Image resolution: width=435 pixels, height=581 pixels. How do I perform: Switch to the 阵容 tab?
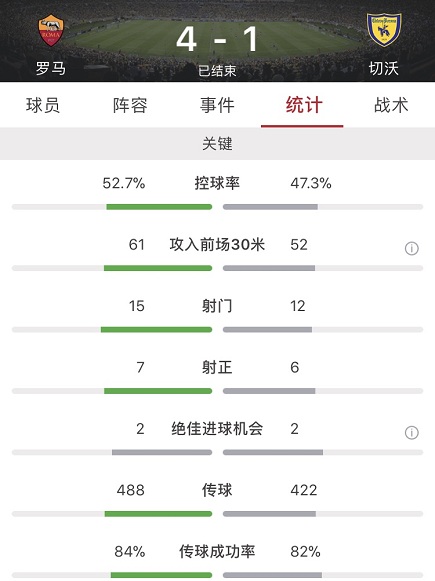(130, 105)
